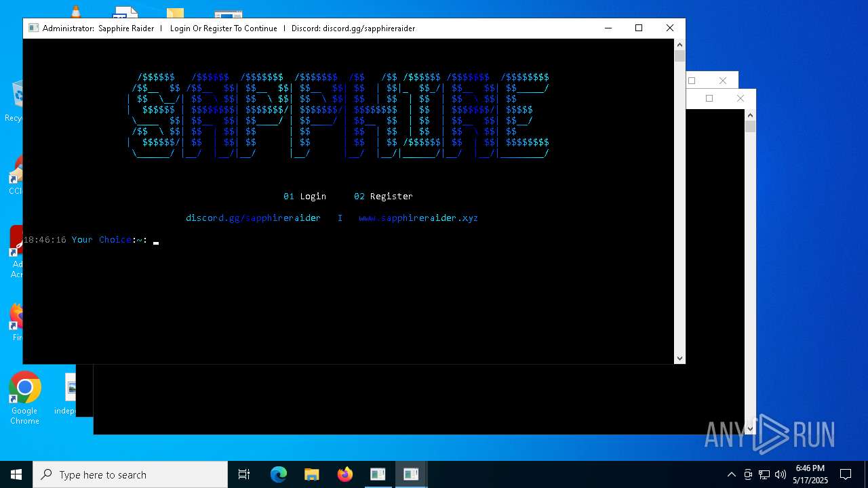Open the Windows Start menu
This screenshot has width=868, height=488.
point(16,474)
